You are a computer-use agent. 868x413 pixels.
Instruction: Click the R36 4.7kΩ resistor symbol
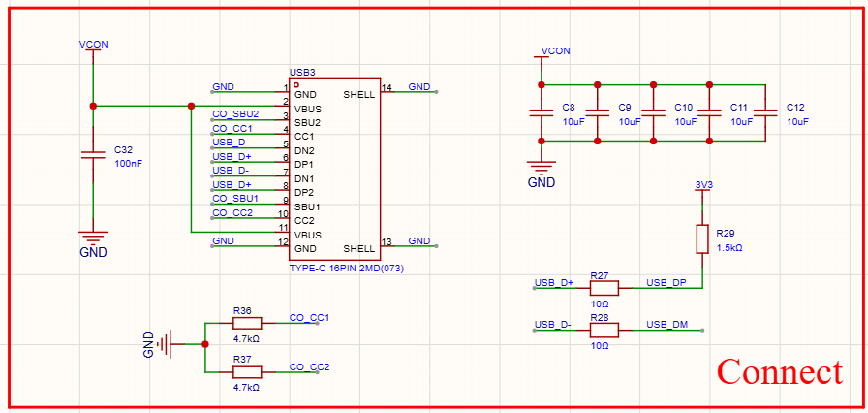pos(247,325)
